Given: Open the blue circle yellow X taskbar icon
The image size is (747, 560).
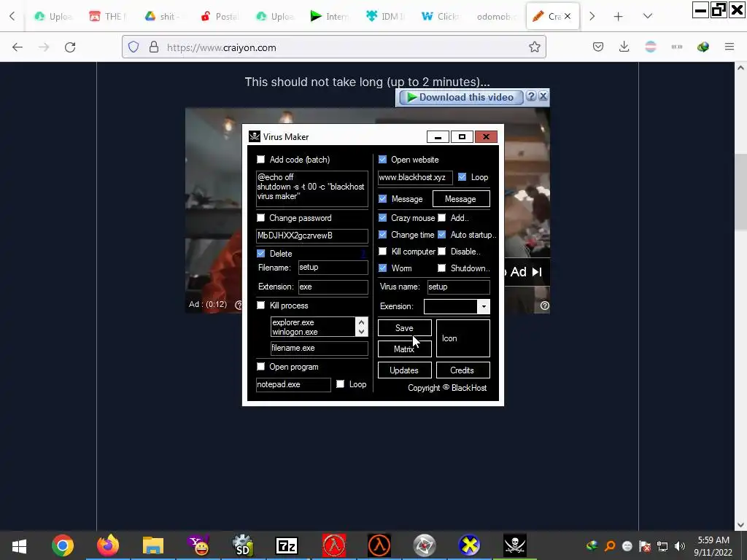Looking at the screenshot, I should click(x=469, y=545).
